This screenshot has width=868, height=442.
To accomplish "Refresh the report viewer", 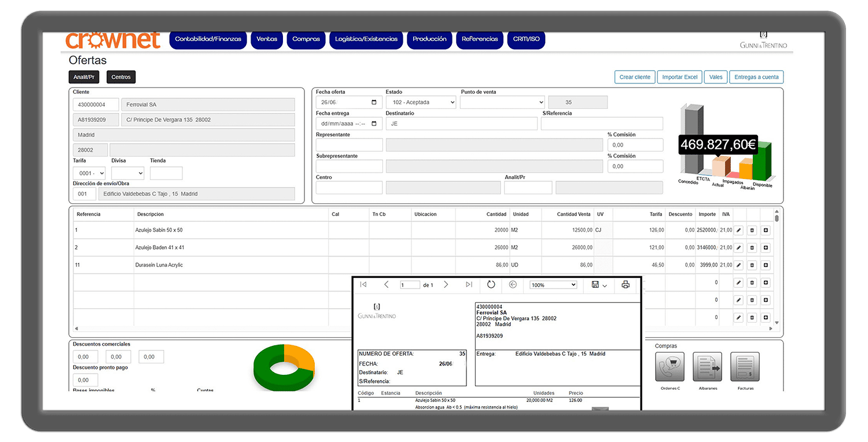I will pyautogui.click(x=491, y=284).
